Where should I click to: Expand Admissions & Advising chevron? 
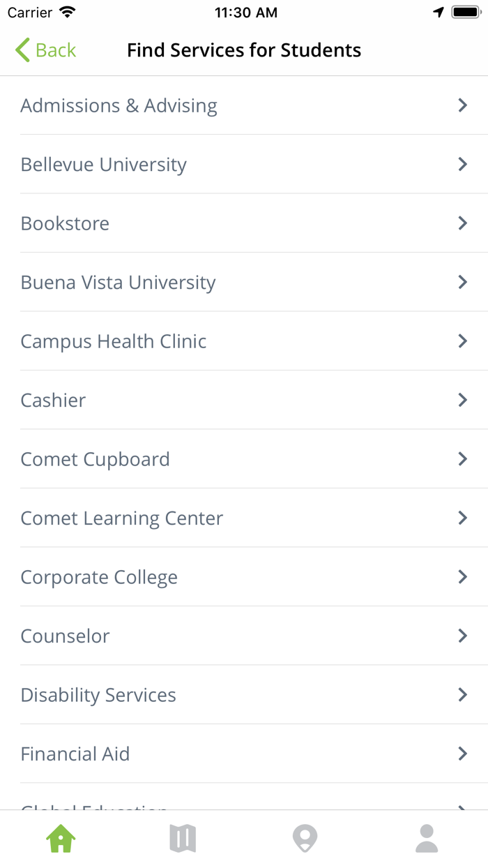pyautogui.click(x=462, y=105)
